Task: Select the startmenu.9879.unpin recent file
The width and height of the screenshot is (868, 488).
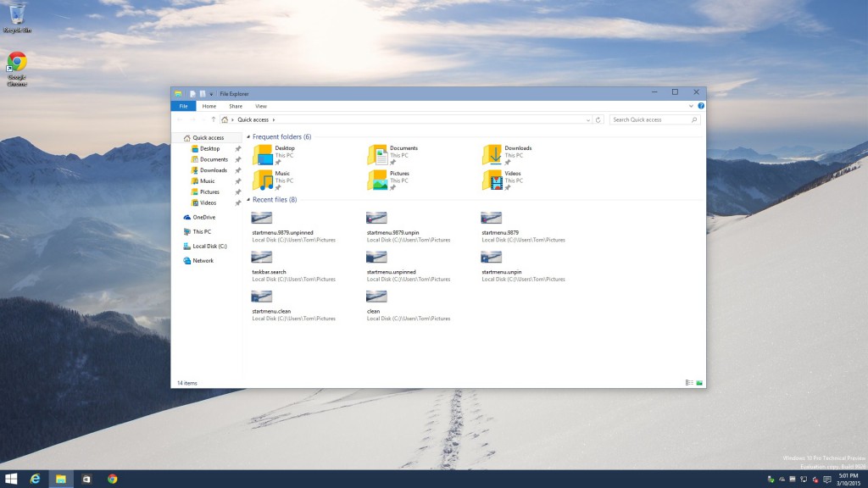Action: pos(408,227)
